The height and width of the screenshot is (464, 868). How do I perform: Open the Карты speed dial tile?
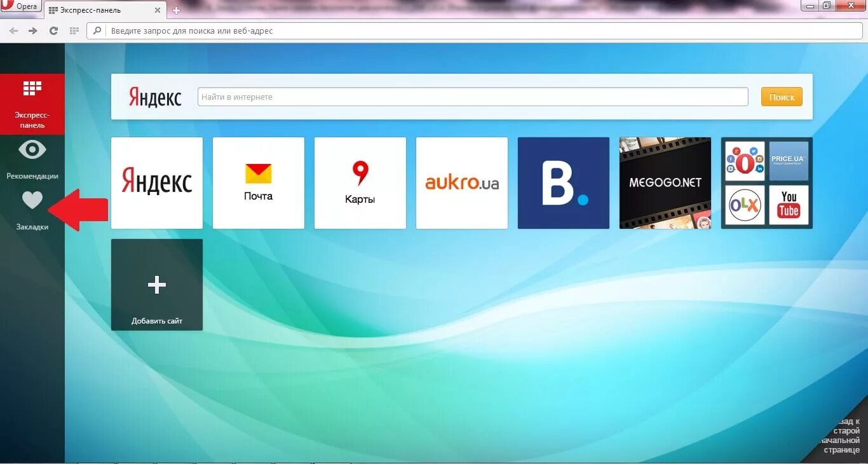(360, 183)
